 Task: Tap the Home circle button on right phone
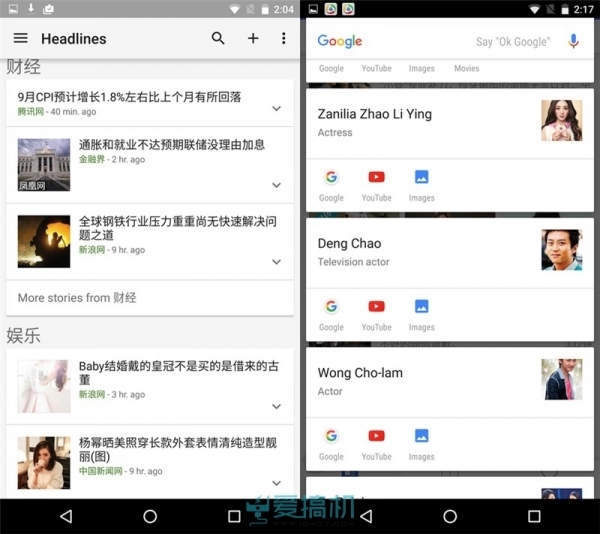point(450,516)
